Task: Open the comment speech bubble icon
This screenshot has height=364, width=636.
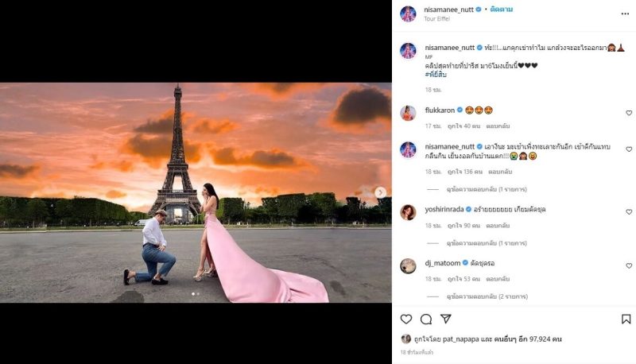Action: coord(426,319)
